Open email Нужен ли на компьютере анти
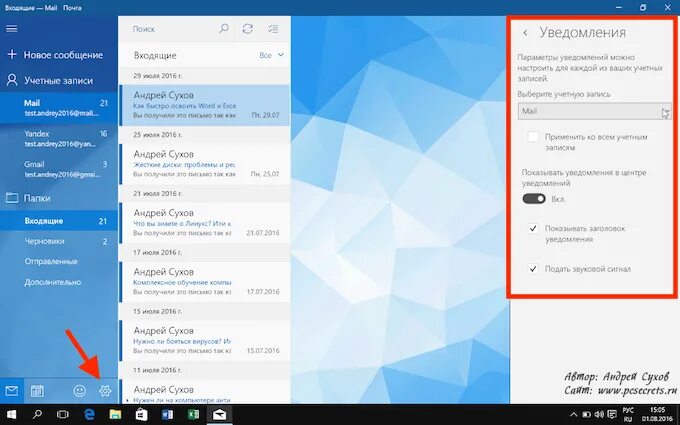This screenshot has height=425, width=680. 205,392
